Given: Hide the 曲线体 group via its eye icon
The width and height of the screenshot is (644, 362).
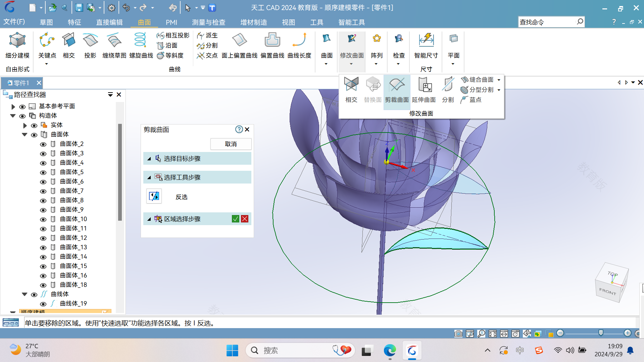Looking at the screenshot, I should pos(34,295).
